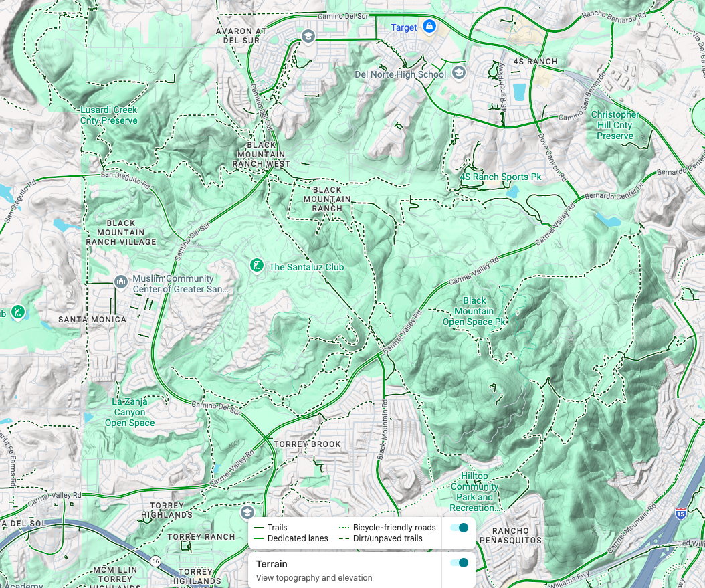Click the BLACK MOUNTAIN RANCH VILLAGE label
This screenshot has height=588, width=705.
point(121,232)
